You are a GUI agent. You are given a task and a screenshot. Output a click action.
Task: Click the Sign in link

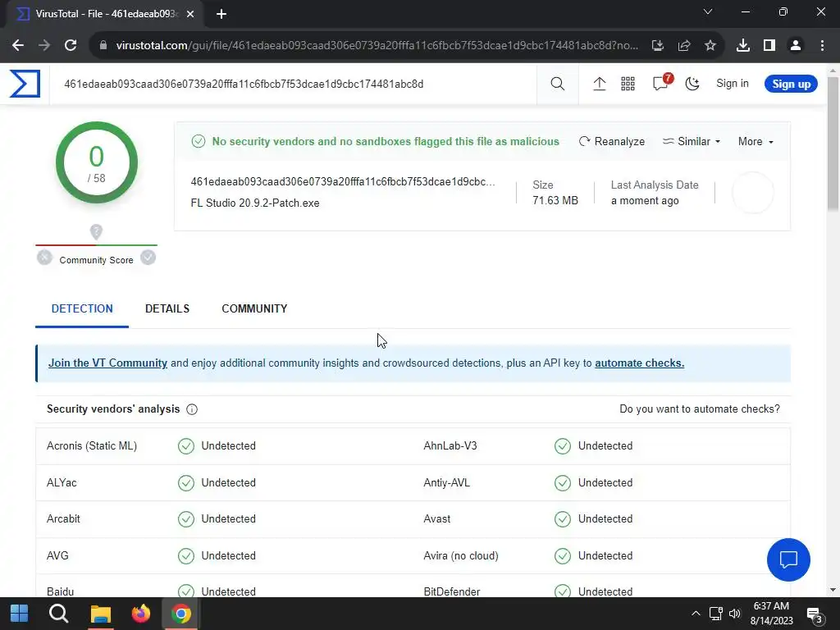[x=733, y=84]
